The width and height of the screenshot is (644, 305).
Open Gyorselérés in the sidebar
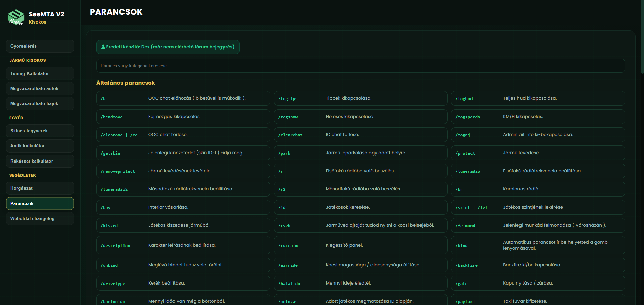click(40, 46)
